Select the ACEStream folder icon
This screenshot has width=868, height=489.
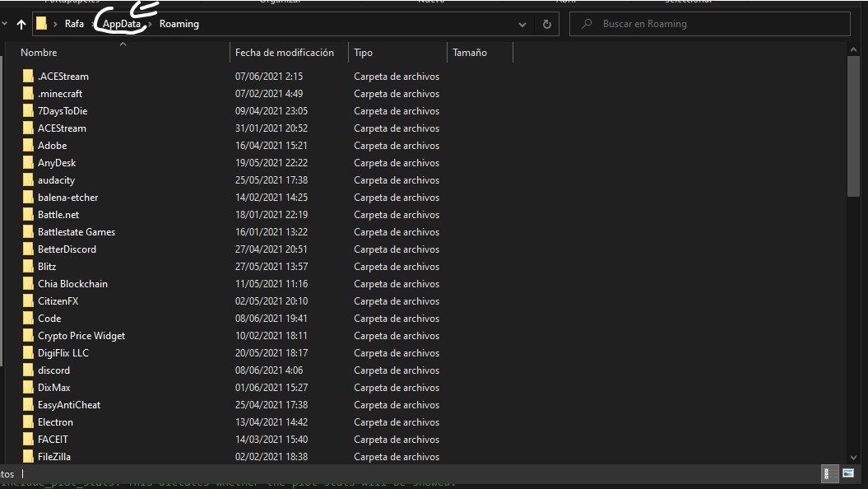click(x=28, y=128)
